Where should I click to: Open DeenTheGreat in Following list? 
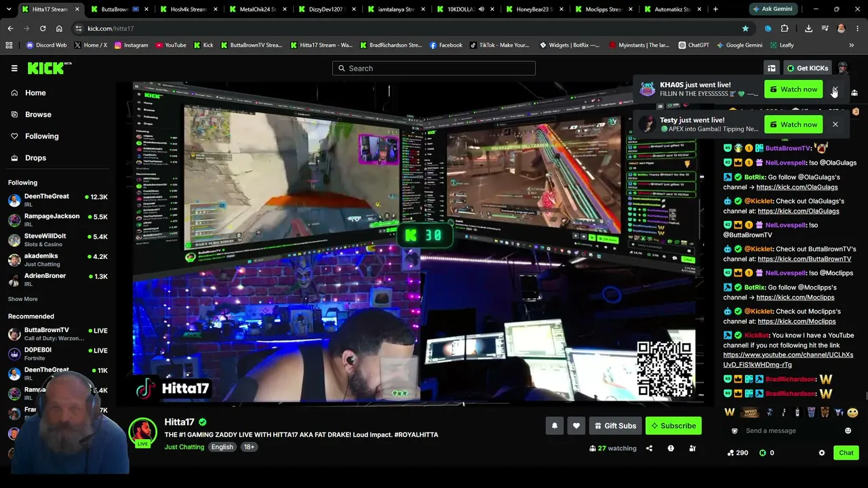tap(58, 200)
